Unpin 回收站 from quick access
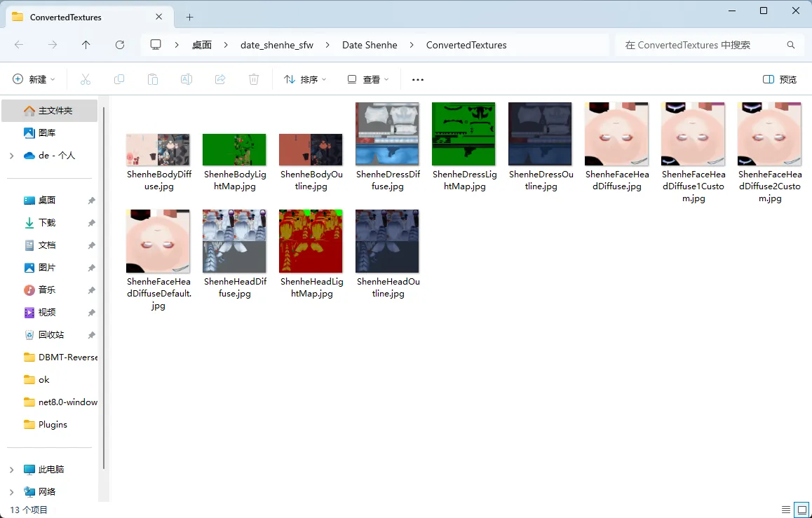Image resolution: width=812 pixels, height=518 pixels. tap(92, 335)
